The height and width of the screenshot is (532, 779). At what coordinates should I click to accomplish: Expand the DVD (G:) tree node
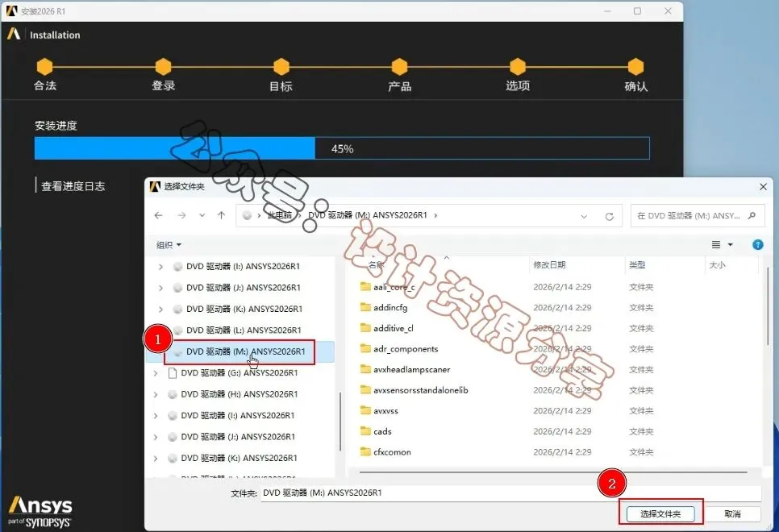156,373
